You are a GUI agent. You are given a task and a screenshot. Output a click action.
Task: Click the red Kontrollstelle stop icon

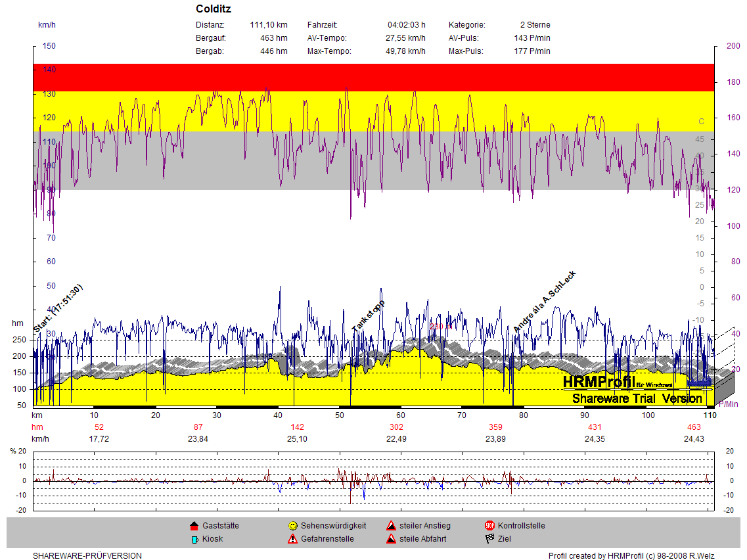point(489,526)
